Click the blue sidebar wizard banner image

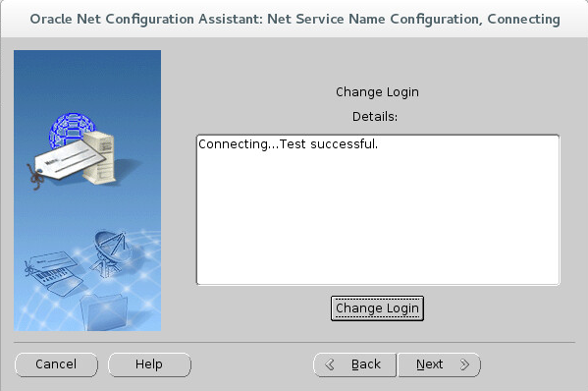tap(87, 191)
